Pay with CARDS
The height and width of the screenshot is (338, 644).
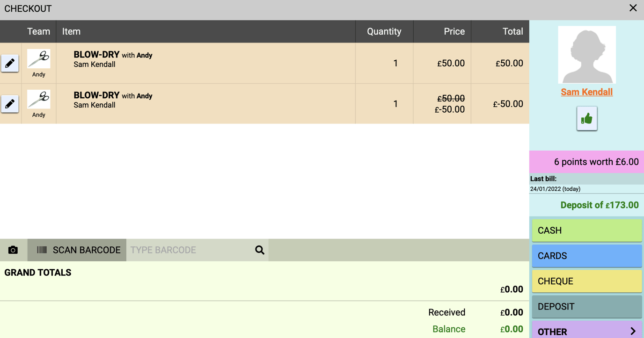coord(586,255)
